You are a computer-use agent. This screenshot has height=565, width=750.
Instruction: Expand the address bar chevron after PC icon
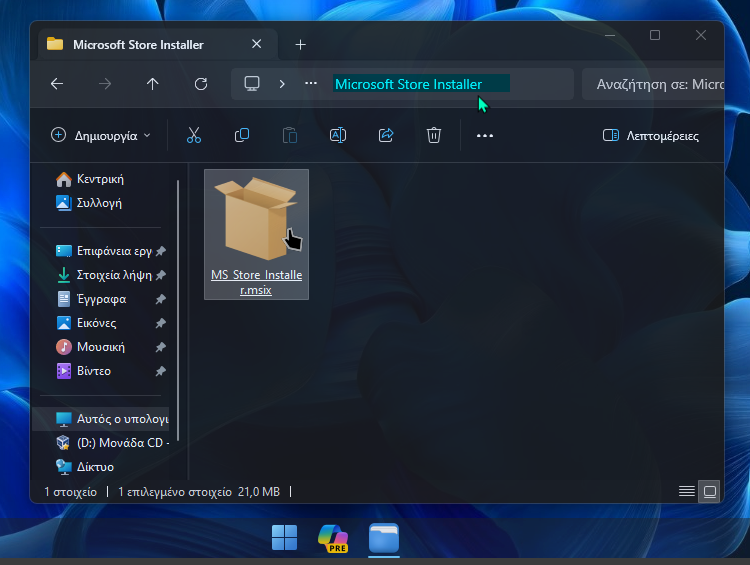pos(282,84)
